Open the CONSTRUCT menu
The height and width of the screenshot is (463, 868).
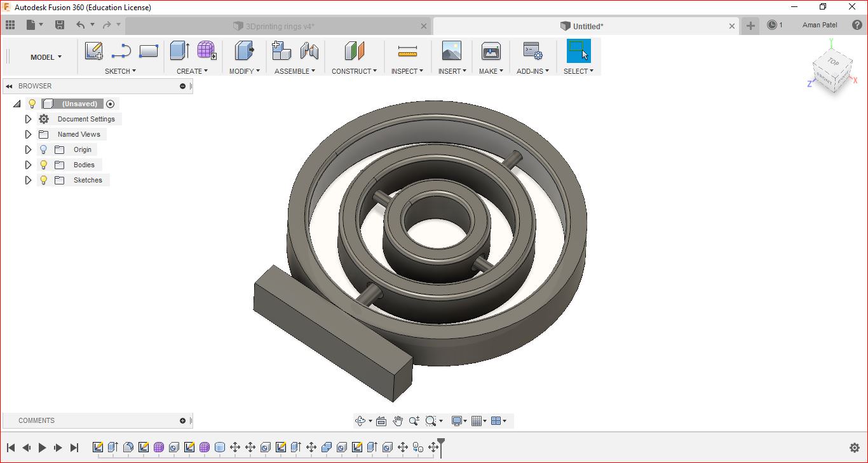pos(354,71)
